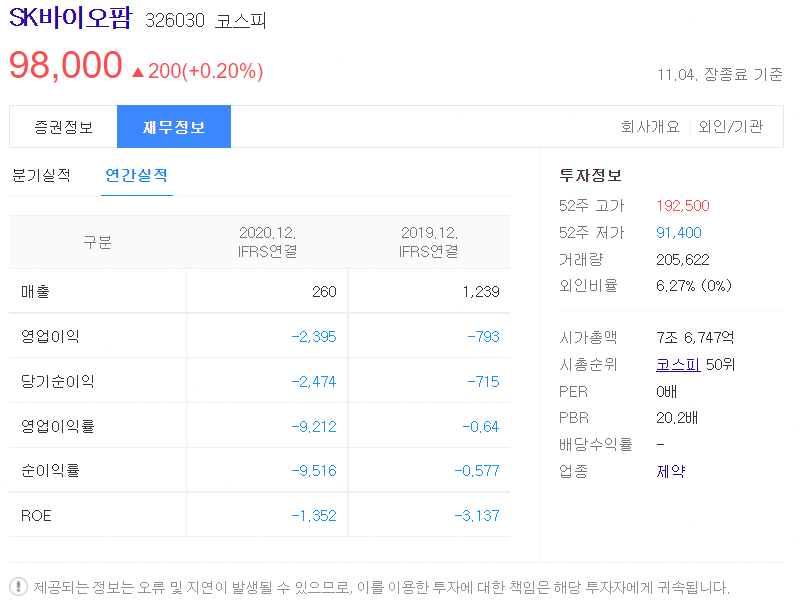
Task: Open the SK바이오팜 stock title link
Action: (x=71, y=18)
